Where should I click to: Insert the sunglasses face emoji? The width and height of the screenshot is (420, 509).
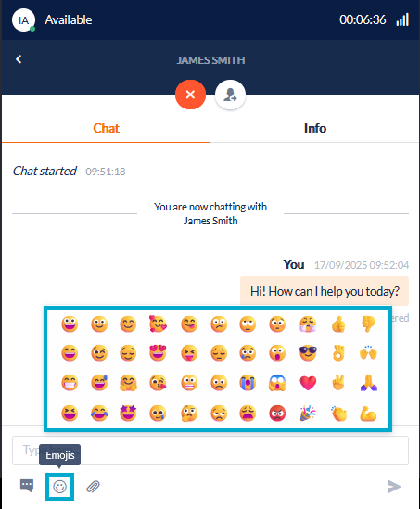point(308,353)
